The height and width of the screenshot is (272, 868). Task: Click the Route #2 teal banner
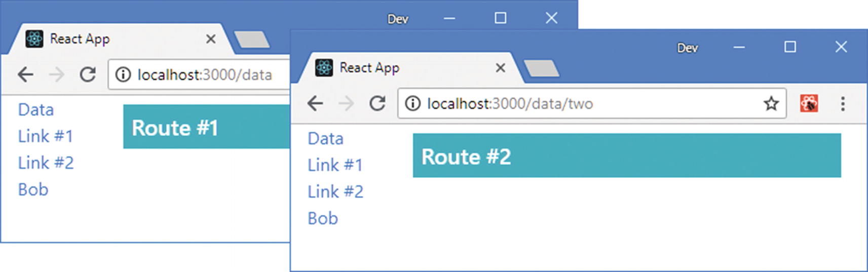[627, 156]
